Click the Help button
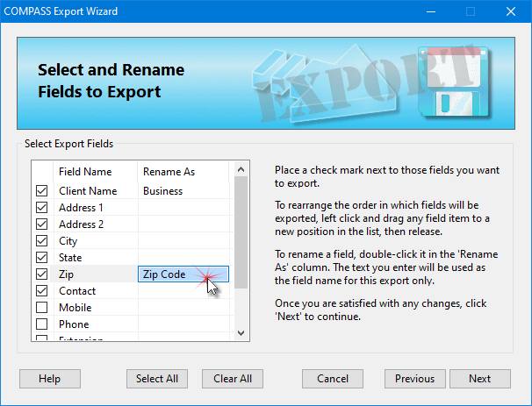Viewport: 532px width, 406px height. click(x=50, y=379)
